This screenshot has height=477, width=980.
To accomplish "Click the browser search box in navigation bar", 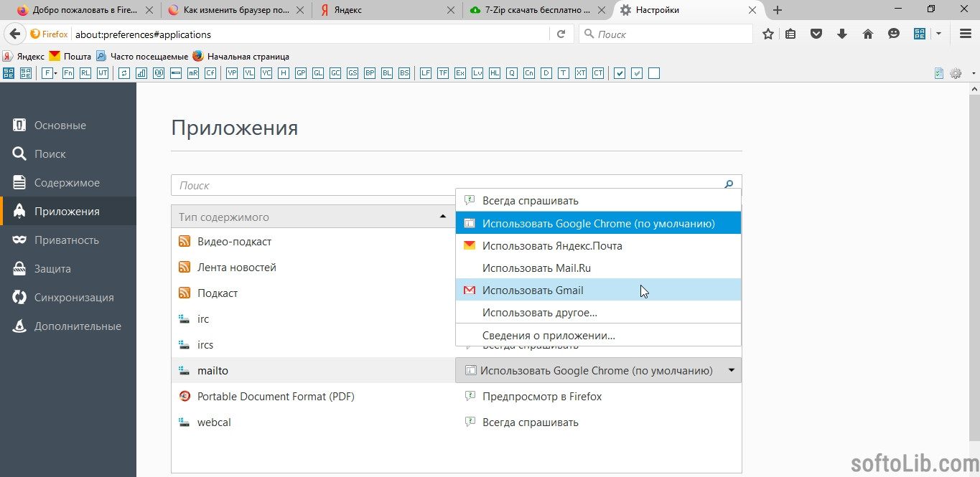I will click(666, 34).
